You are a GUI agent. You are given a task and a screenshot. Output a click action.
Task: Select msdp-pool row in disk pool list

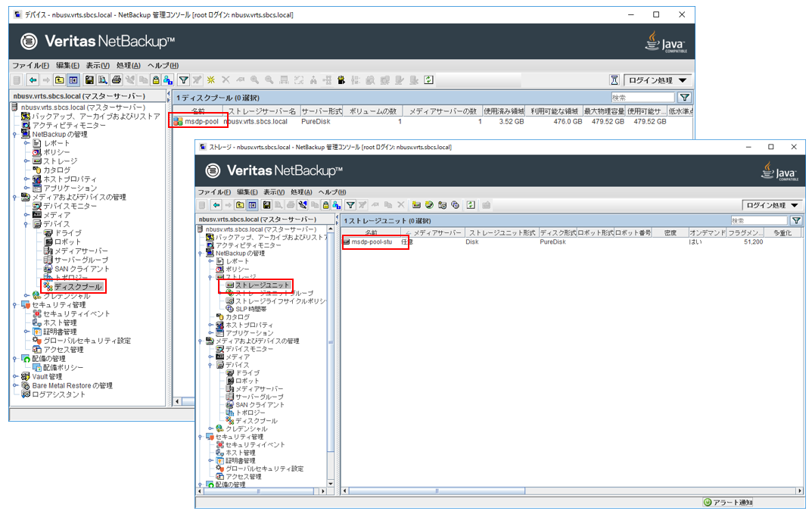tap(432, 122)
